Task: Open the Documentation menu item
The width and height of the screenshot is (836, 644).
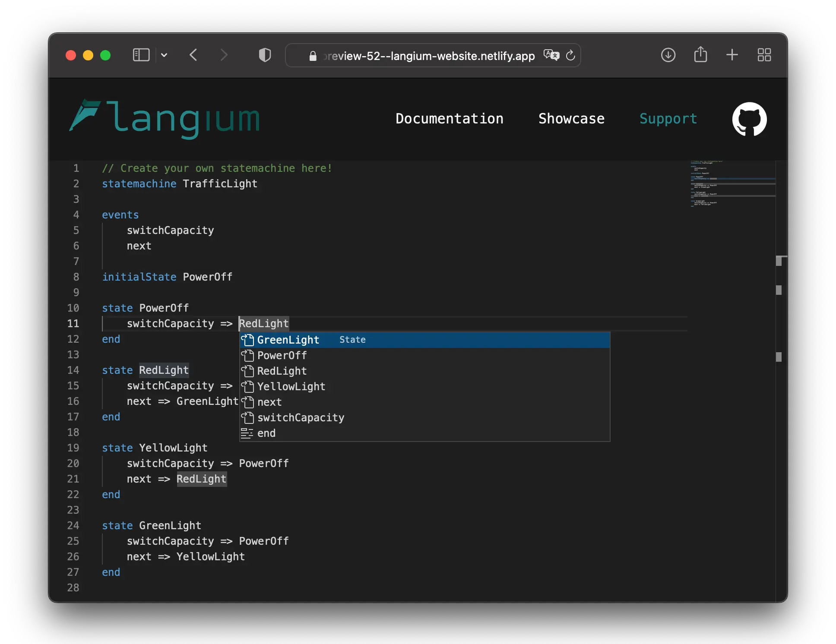Action: 450,119
